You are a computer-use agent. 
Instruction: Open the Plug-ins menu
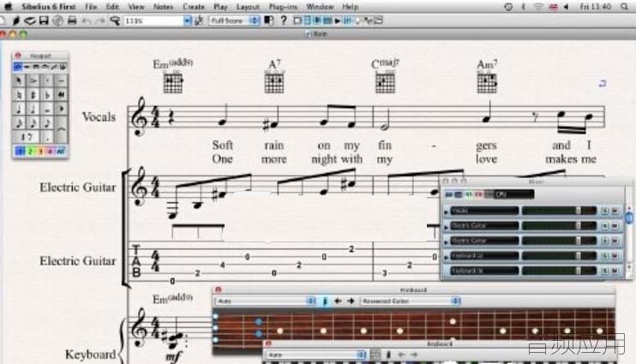point(283,7)
